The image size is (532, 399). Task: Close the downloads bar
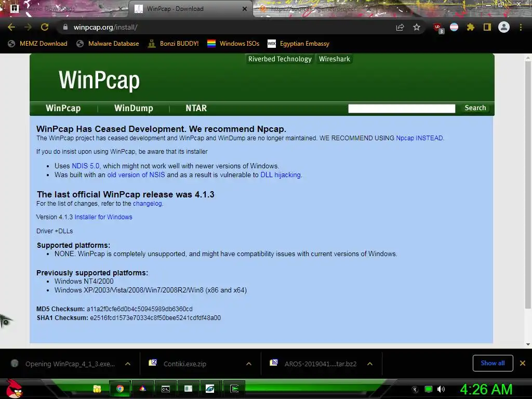[x=523, y=363]
